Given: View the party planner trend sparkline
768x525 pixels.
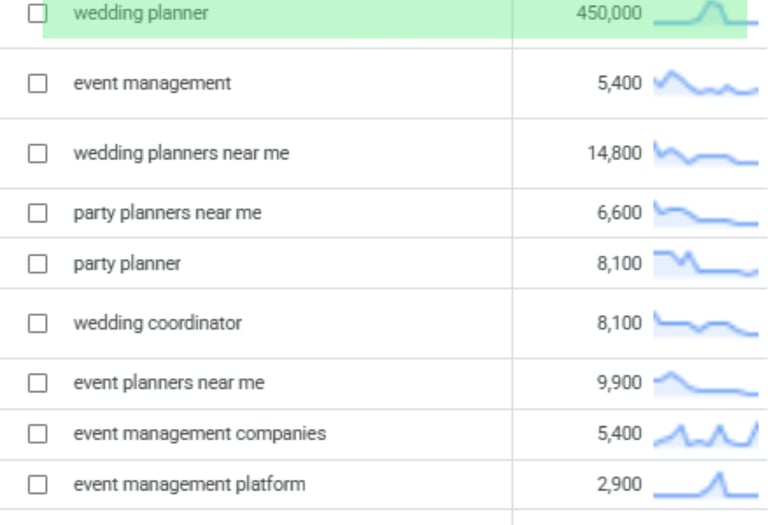Looking at the screenshot, I should click(x=705, y=264).
